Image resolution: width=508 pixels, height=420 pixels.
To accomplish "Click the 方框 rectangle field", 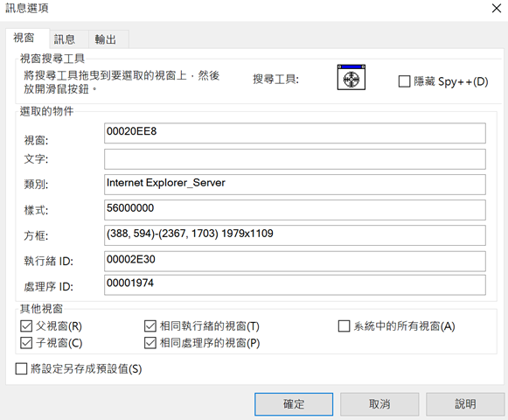I will [295, 235].
